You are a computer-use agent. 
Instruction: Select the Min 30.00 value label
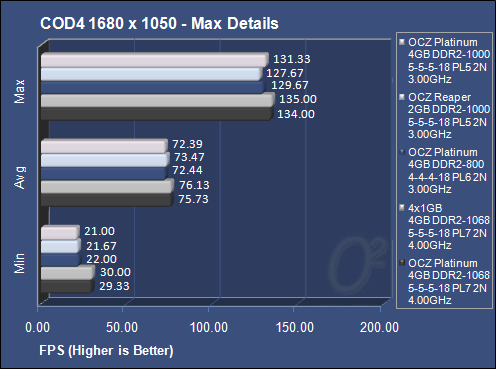[x=115, y=272]
